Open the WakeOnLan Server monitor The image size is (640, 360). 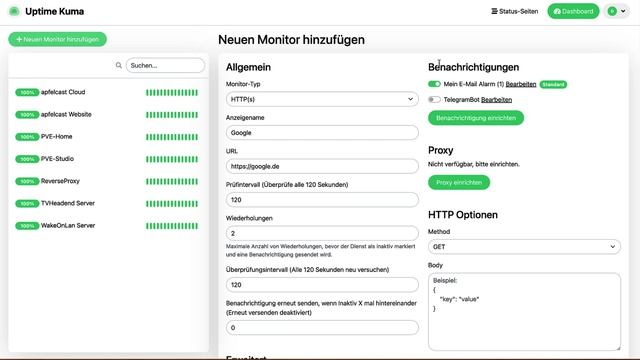pyautogui.click(x=108, y=226)
